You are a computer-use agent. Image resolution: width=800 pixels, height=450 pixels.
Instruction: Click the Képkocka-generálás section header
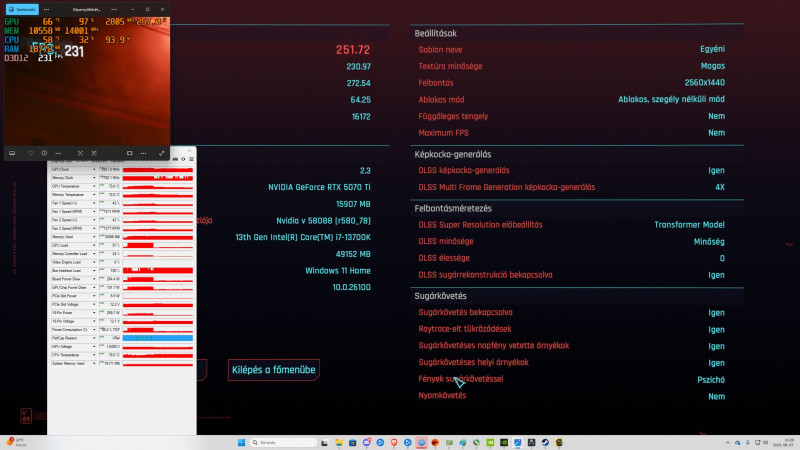[x=453, y=154]
